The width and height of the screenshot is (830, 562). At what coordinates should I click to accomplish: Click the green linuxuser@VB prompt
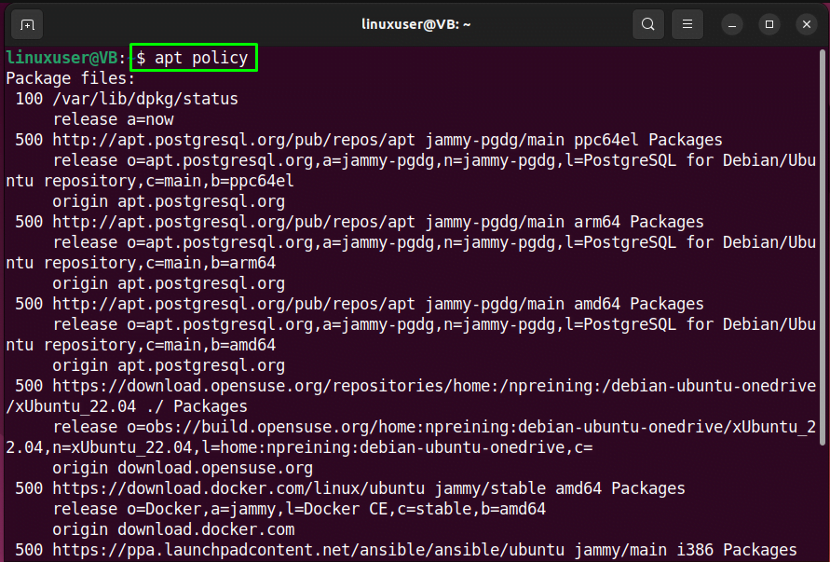click(x=61, y=57)
